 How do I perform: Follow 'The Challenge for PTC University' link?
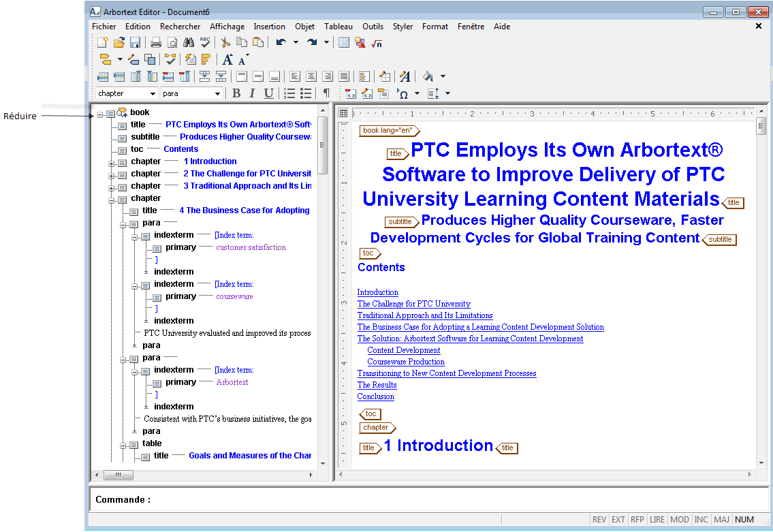[413, 304]
